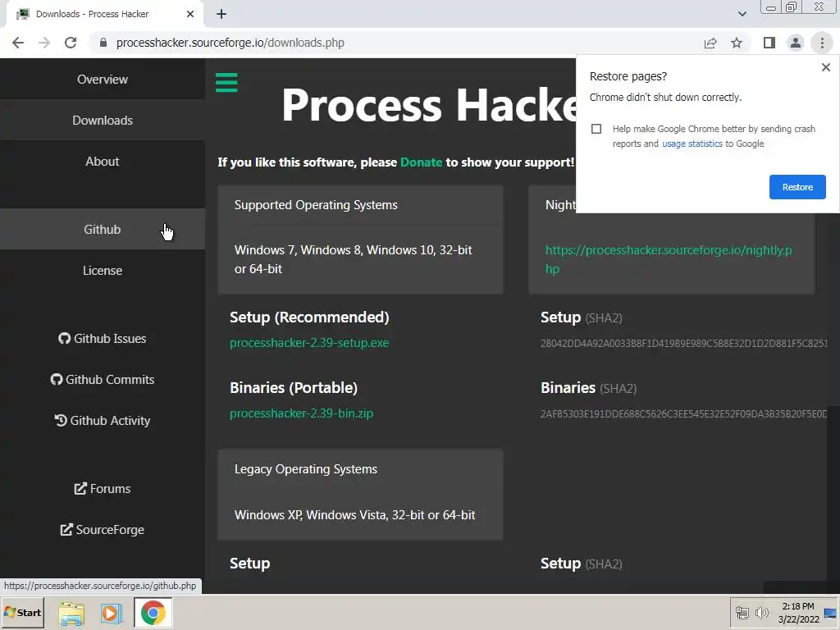This screenshot has height=630, width=840.
Task: Click the Legacy Operating Systems heading
Action: (x=305, y=469)
